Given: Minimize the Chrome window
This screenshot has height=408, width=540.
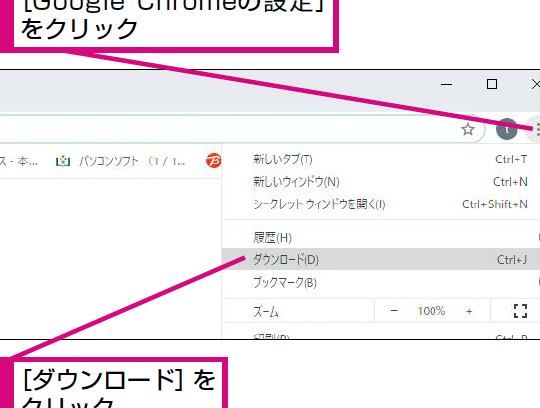Looking at the screenshot, I should click(x=447, y=84).
